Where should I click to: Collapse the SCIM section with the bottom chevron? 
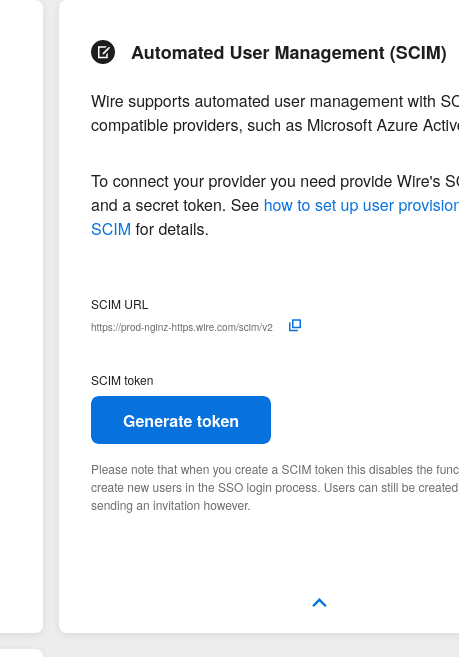click(x=319, y=603)
